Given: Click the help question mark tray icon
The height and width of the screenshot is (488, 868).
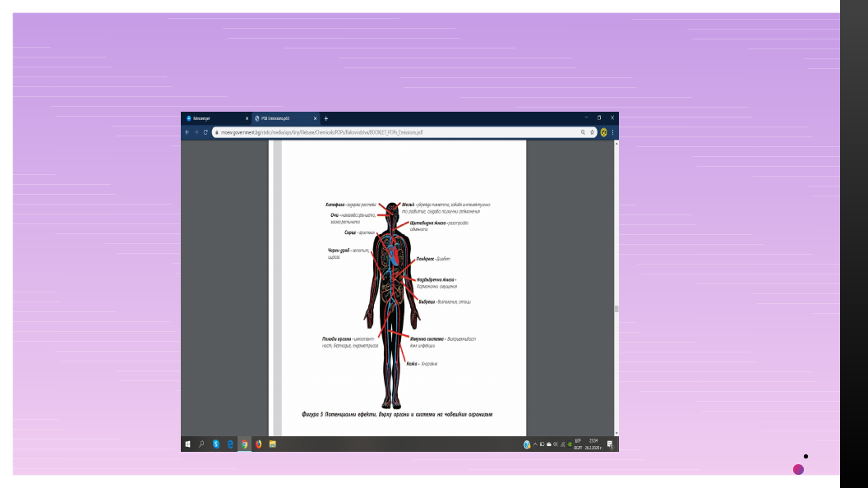Looking at the screenshot, I should click(527, 444).
